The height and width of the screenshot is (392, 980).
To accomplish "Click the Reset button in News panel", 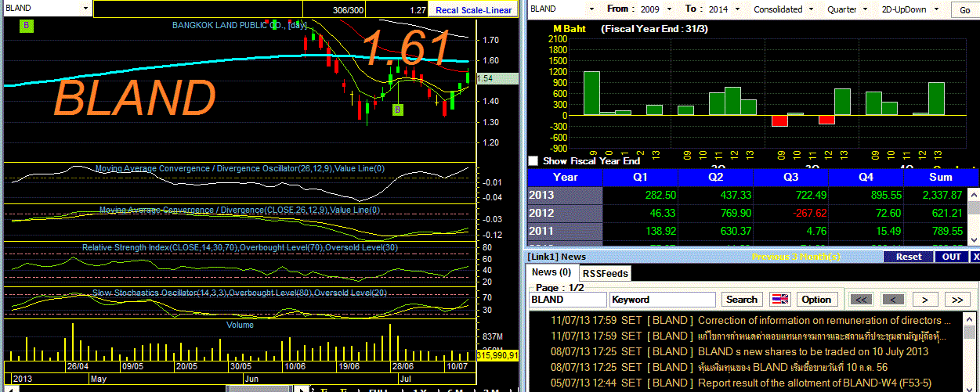I will pos(909,257).
